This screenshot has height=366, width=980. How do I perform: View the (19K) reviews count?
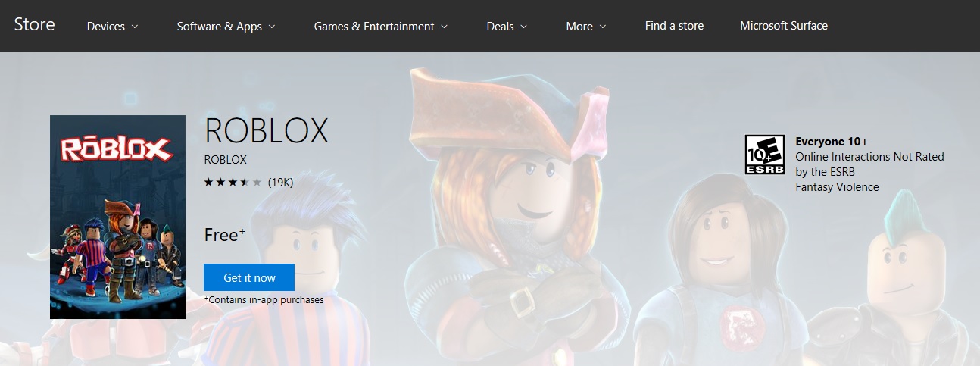(280, 183)
